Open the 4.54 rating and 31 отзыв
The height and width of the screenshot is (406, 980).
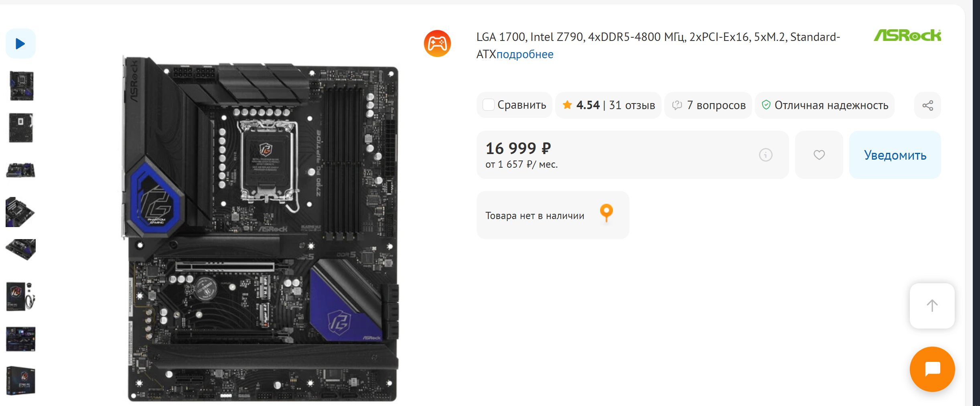(608, 106)
